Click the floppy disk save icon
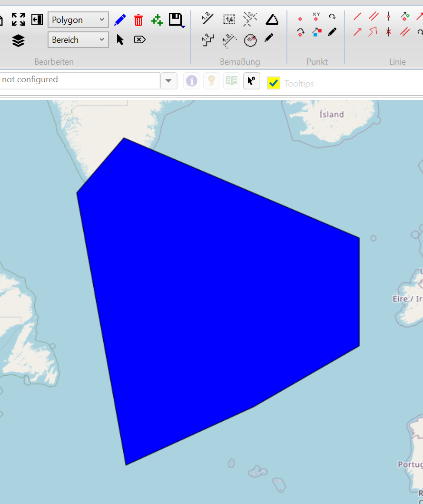 click(x=176, y=20)
